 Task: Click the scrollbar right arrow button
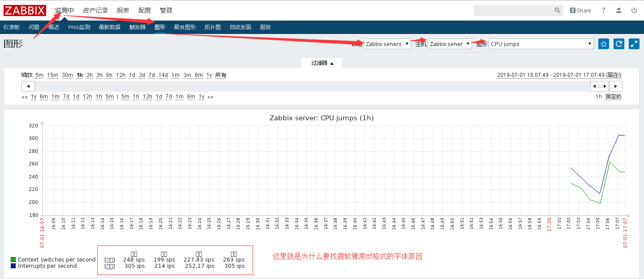[615, 86]
